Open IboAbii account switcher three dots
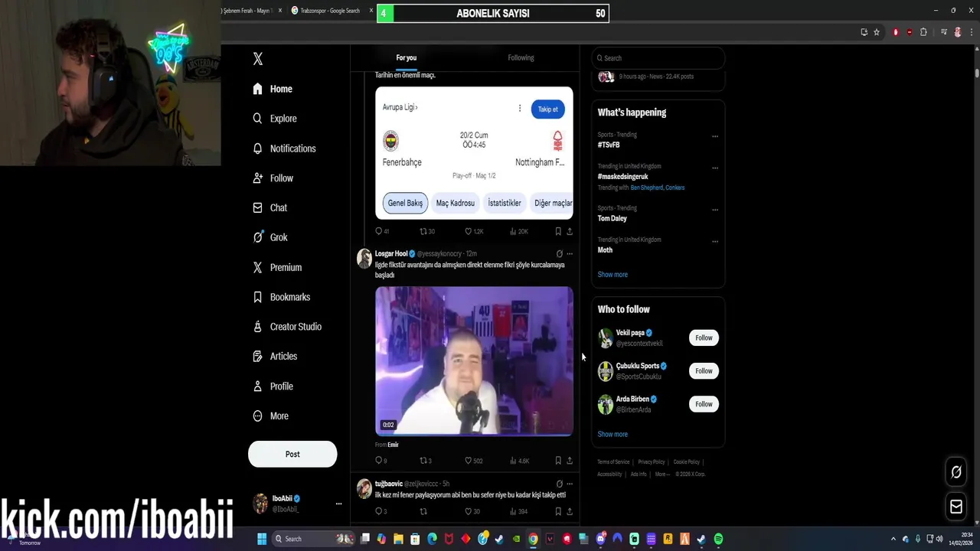Viewport: 980px width, 551px height. click(x=338, y=504)
